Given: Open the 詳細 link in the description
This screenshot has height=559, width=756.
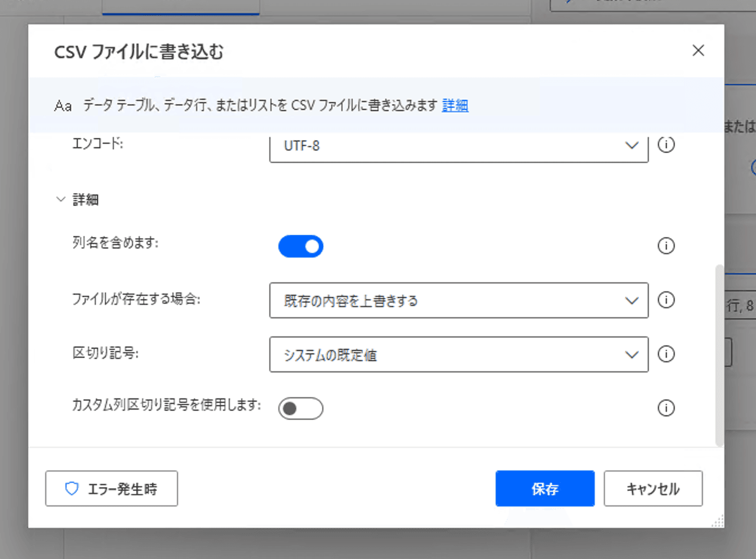Looking at the screenshot, I should 455,105.
